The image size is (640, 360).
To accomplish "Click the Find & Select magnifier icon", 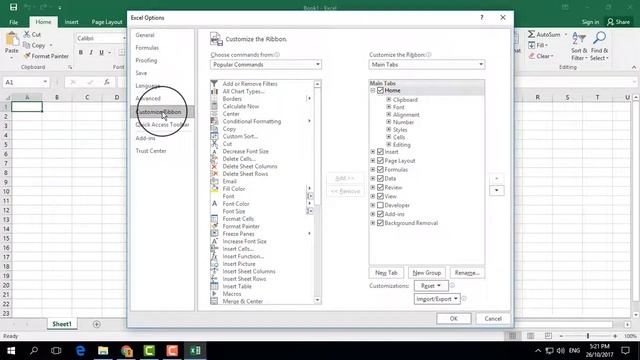I will [x=599, y=38].
